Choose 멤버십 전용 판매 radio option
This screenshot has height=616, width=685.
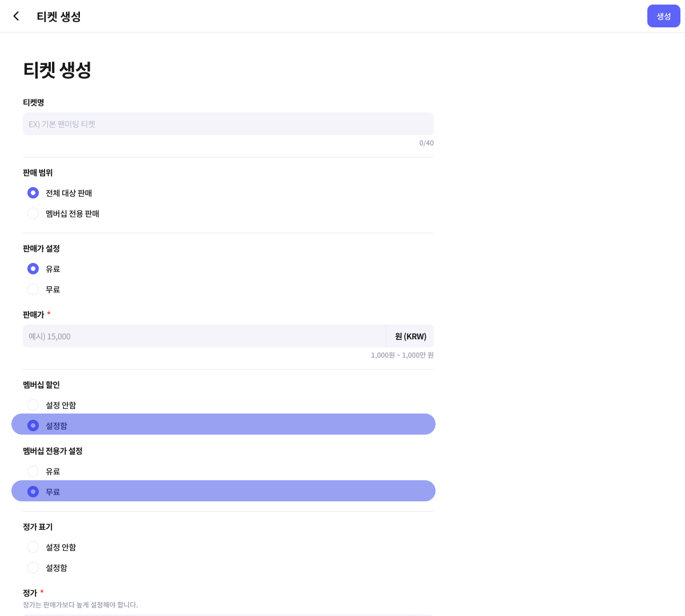point(33,213)
